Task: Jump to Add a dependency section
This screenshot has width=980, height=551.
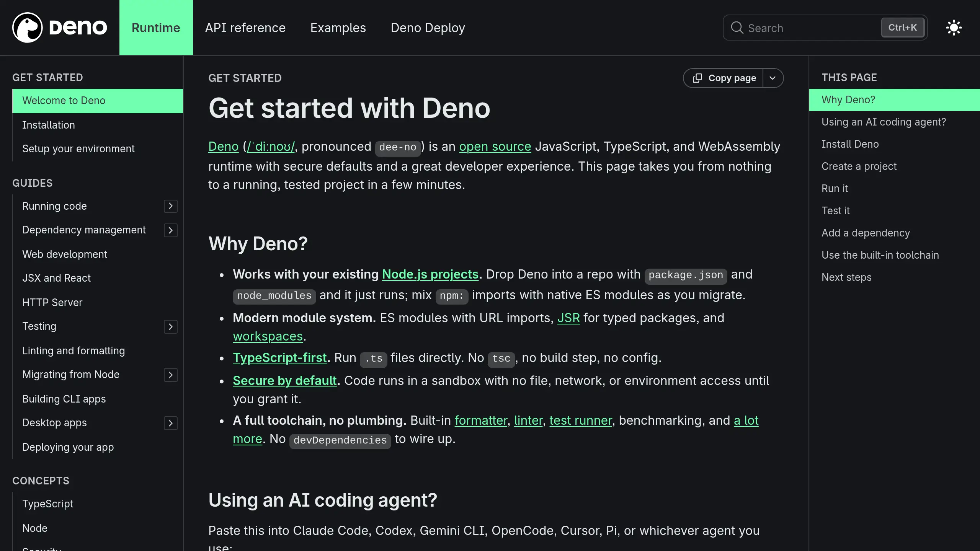Action: click(866, 233)
